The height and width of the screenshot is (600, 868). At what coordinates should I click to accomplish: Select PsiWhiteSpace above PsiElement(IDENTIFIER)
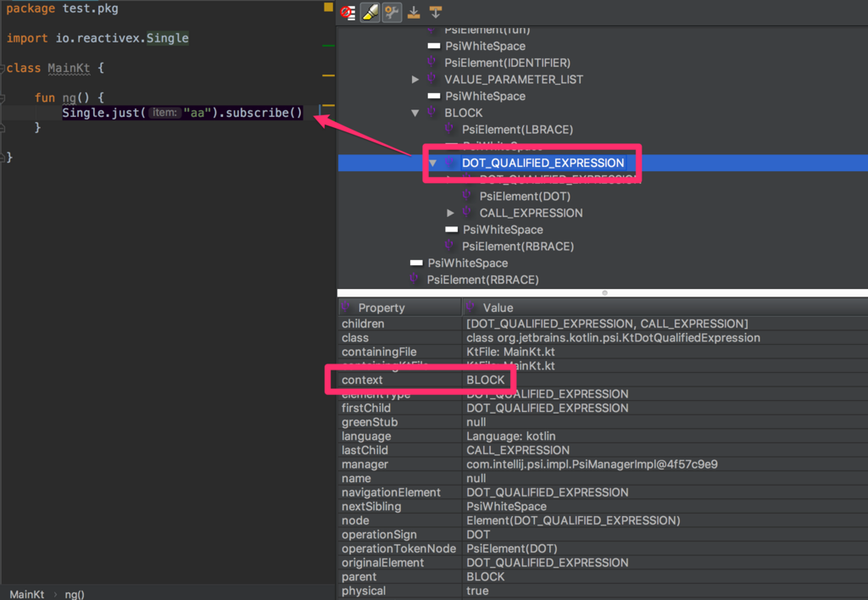[x=485, y=46]
